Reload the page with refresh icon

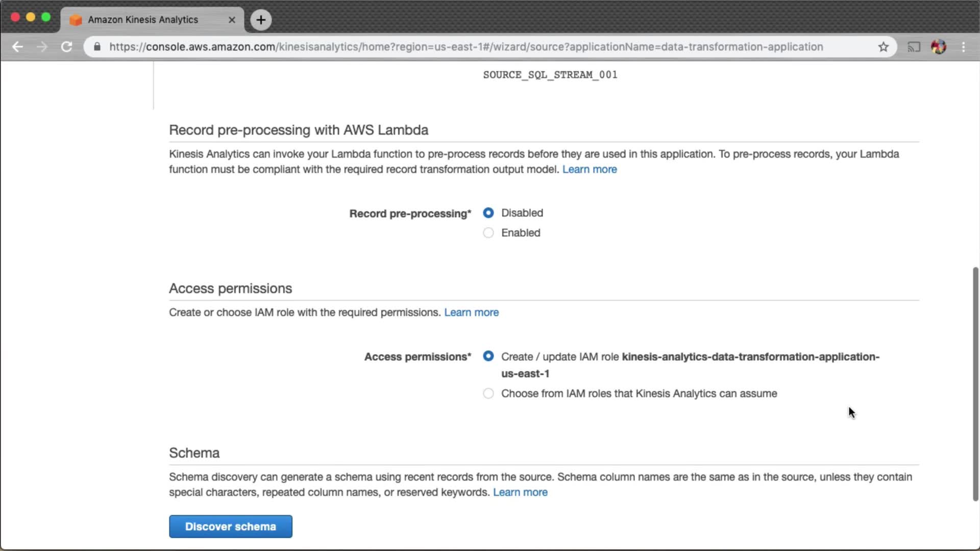point(66,47)
